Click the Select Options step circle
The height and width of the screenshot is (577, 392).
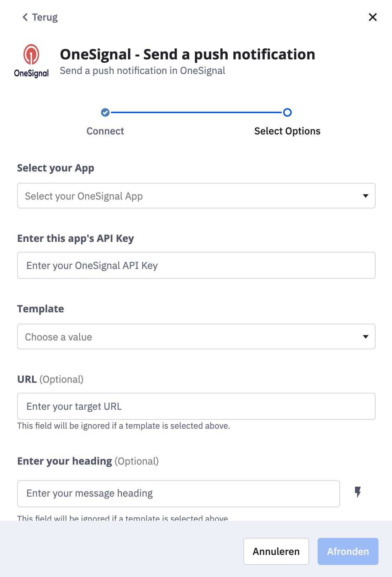(287, 112)
